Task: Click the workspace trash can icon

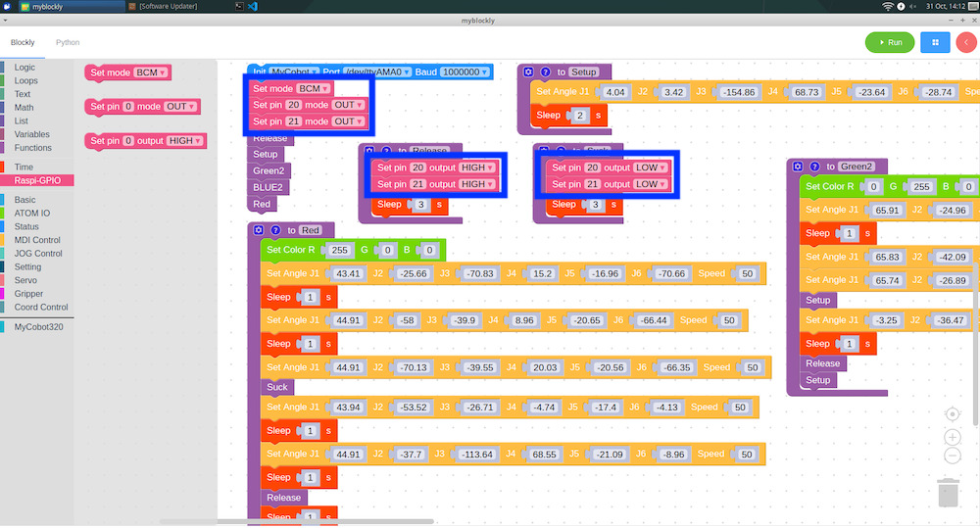Action: click(948, 493)
